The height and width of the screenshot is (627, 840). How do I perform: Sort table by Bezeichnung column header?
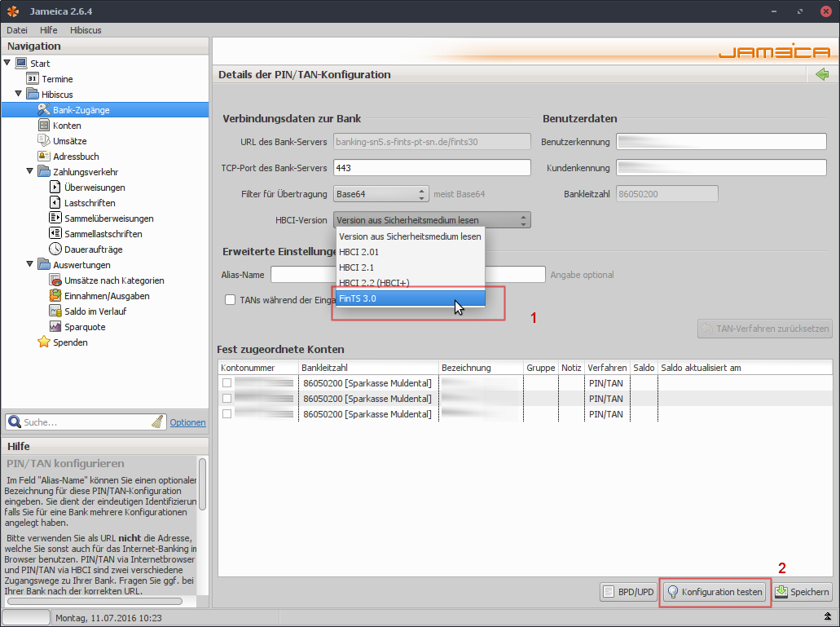click(x=481, y=368)
